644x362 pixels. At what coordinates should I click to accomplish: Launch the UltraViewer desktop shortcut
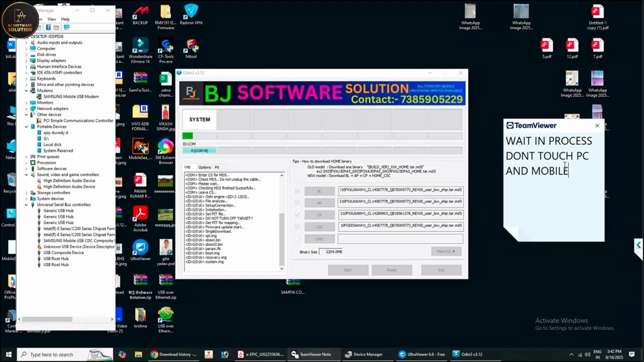pyautogui.click(x=140, y=251)
